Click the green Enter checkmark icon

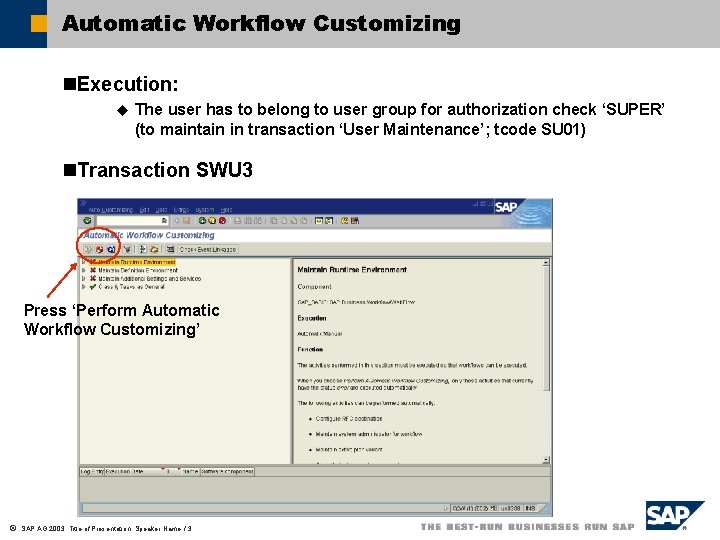click(x=87, y=221)
